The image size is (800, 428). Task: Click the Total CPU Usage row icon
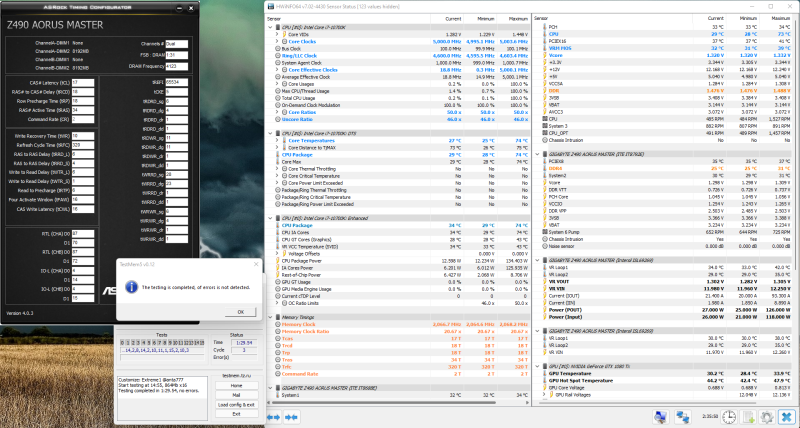click(x=278, y=98)
